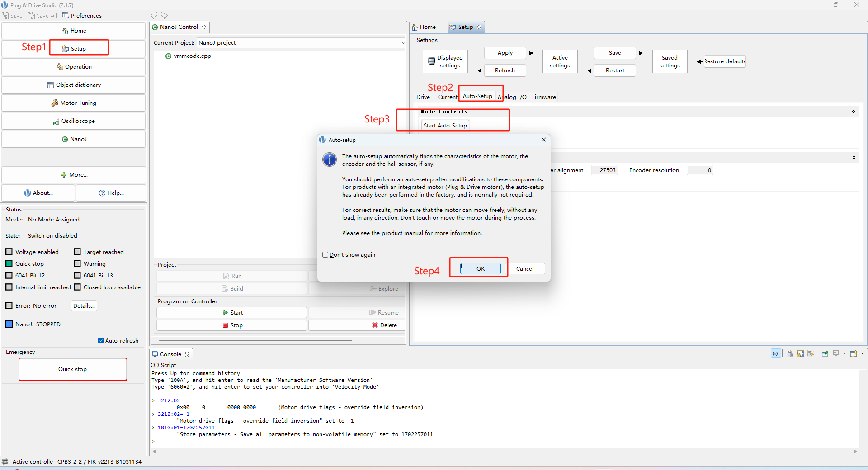Confirm the Auto-setup dialog with OK

pyautogui.click(x=481, y=269)
